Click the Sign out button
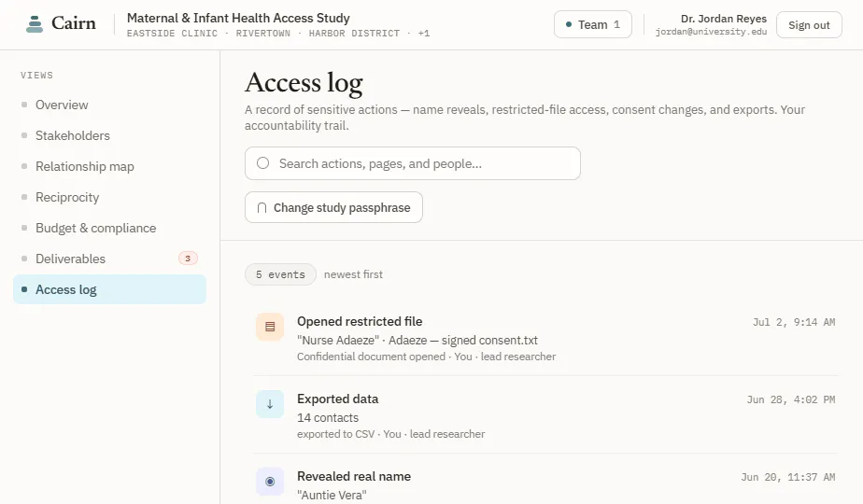 (x=809, y=25)
